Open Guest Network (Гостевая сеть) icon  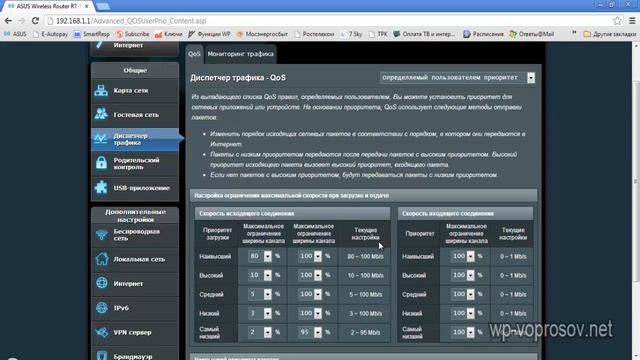pos(101,114)
